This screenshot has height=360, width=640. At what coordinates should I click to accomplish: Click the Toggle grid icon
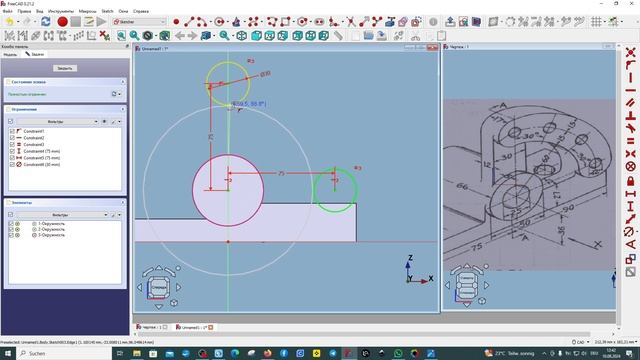tap(596, 22)
